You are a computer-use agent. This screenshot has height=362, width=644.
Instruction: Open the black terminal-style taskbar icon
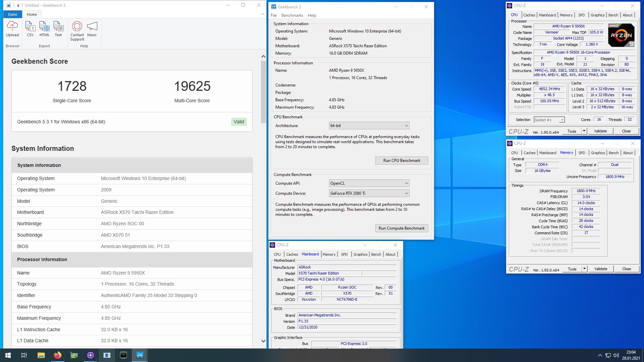coord(123,355)
